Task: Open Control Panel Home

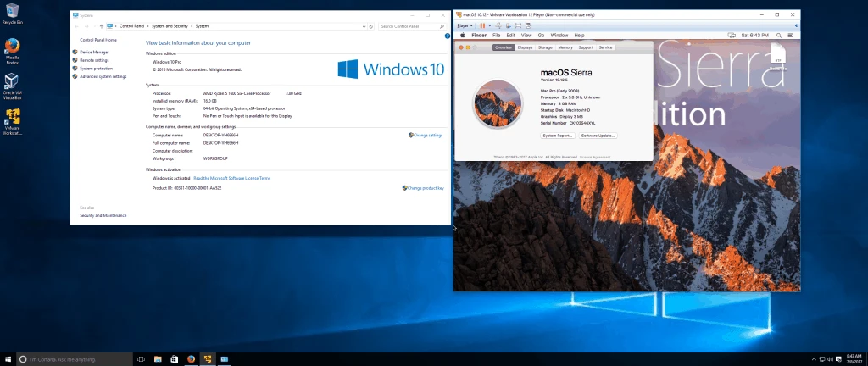Action: pos(98,40)
